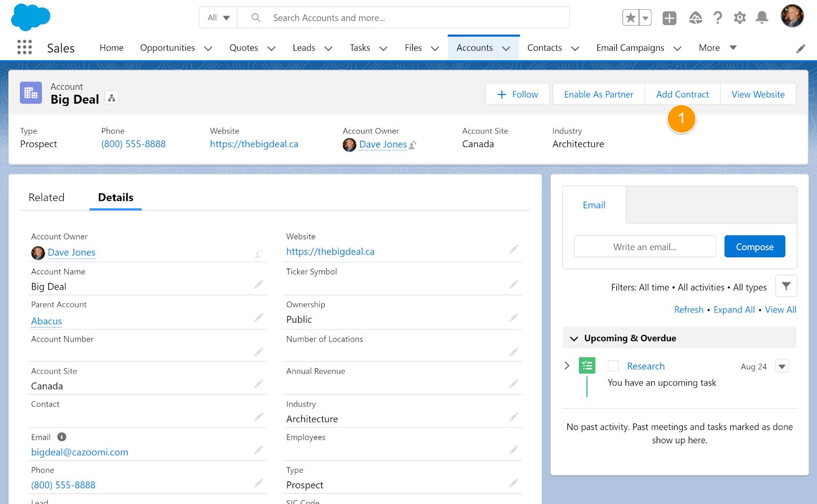Open the All search scope dropdown
This screenshot has width=817, height=504.
219,18
